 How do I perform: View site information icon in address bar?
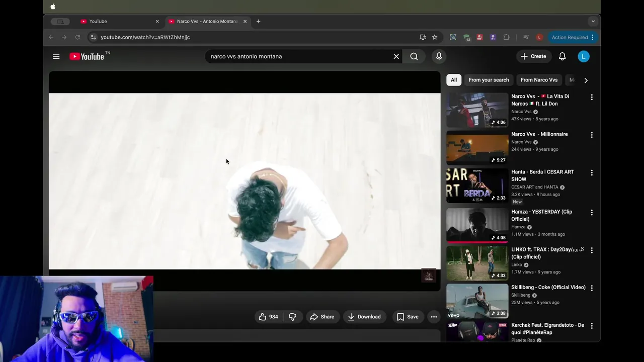[x=93, y=37]
